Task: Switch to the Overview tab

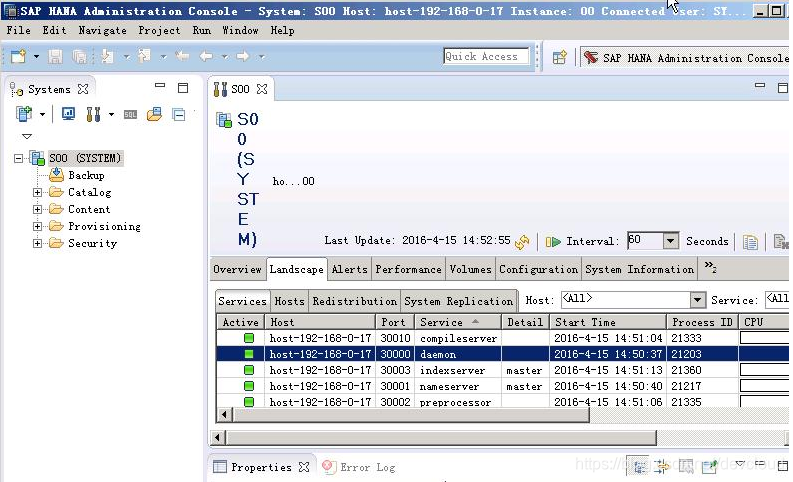Action: (237, 269)
